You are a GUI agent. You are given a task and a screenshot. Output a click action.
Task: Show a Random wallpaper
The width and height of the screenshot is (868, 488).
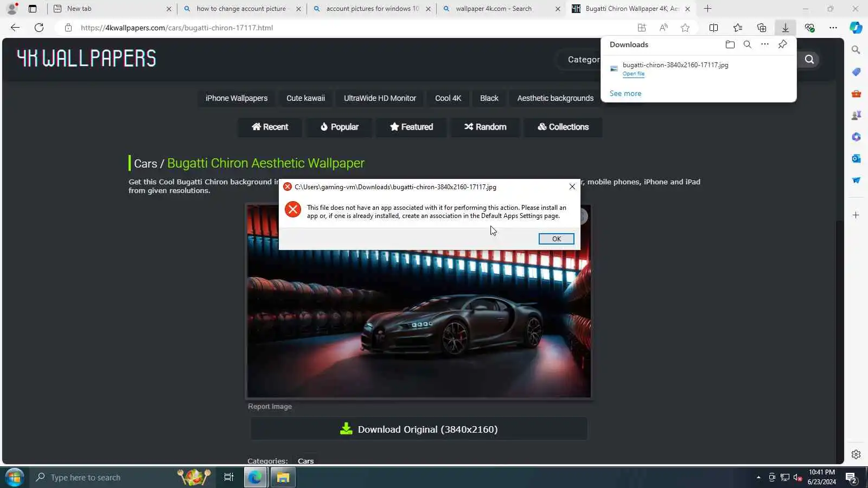(486, 127)
